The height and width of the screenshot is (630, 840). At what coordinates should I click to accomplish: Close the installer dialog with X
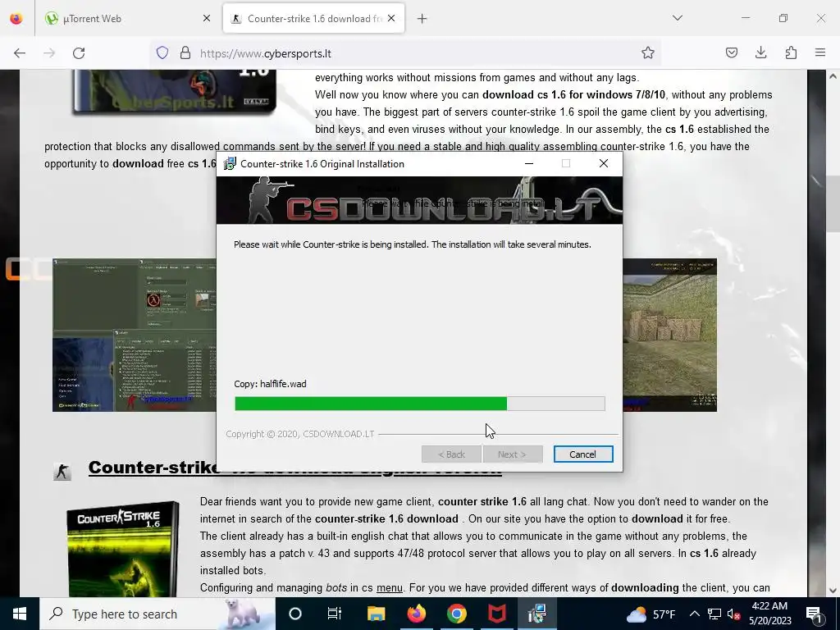click(604, 163)
